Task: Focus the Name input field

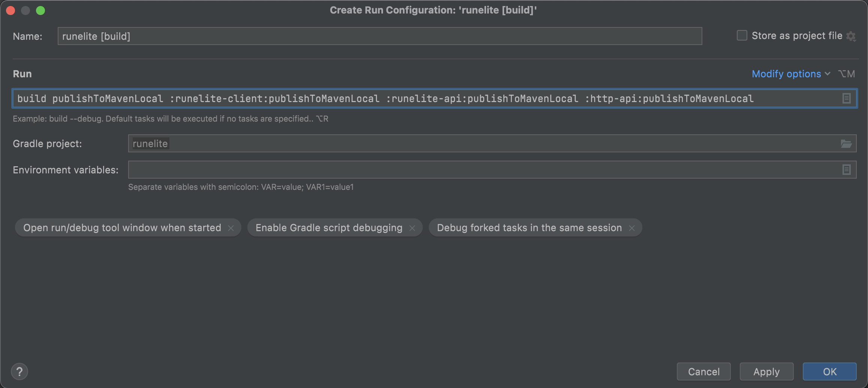Action: [379, 36]
